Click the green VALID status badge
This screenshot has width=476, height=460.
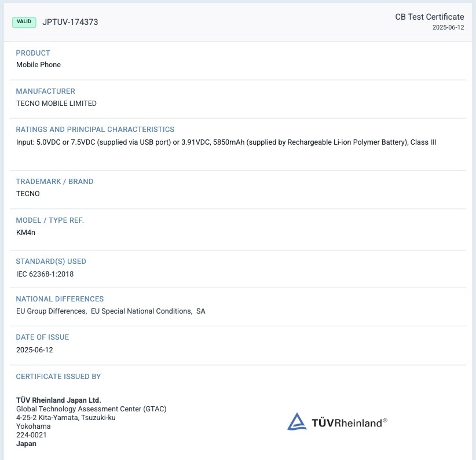coord(24,22)
